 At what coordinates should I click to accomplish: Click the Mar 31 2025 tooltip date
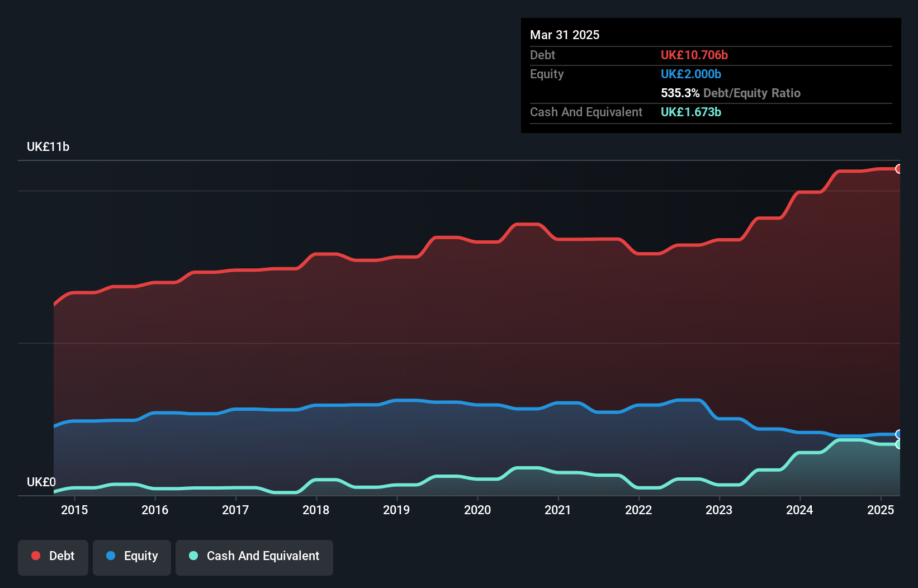click(565, 35)
